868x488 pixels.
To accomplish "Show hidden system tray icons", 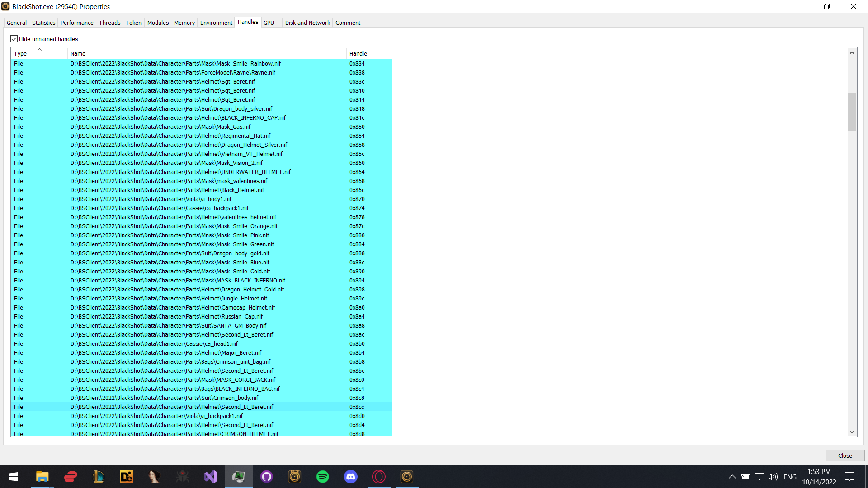I will [x=732, y=477].
